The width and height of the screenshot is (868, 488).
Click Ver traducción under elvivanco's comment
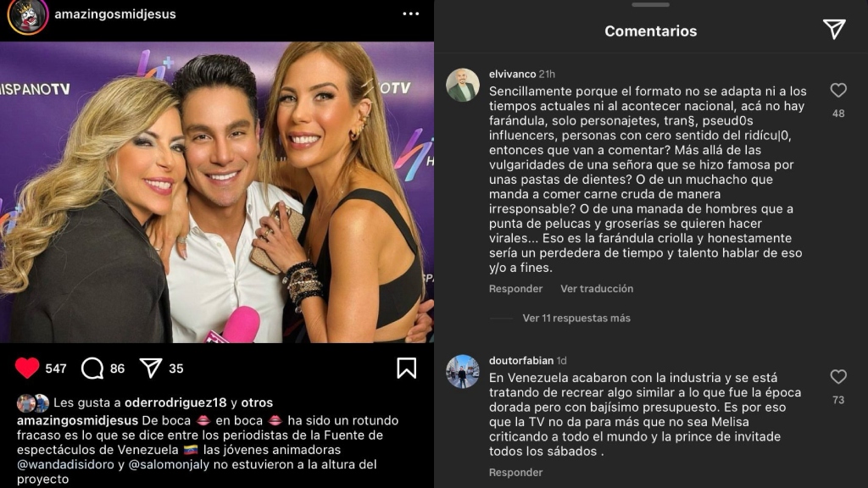(597, 289)
